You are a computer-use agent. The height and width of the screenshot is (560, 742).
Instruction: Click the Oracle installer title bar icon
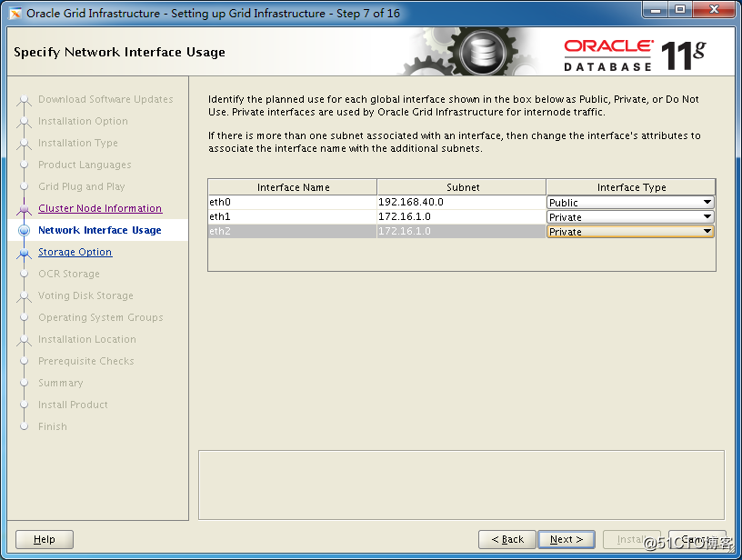[15, 14]
